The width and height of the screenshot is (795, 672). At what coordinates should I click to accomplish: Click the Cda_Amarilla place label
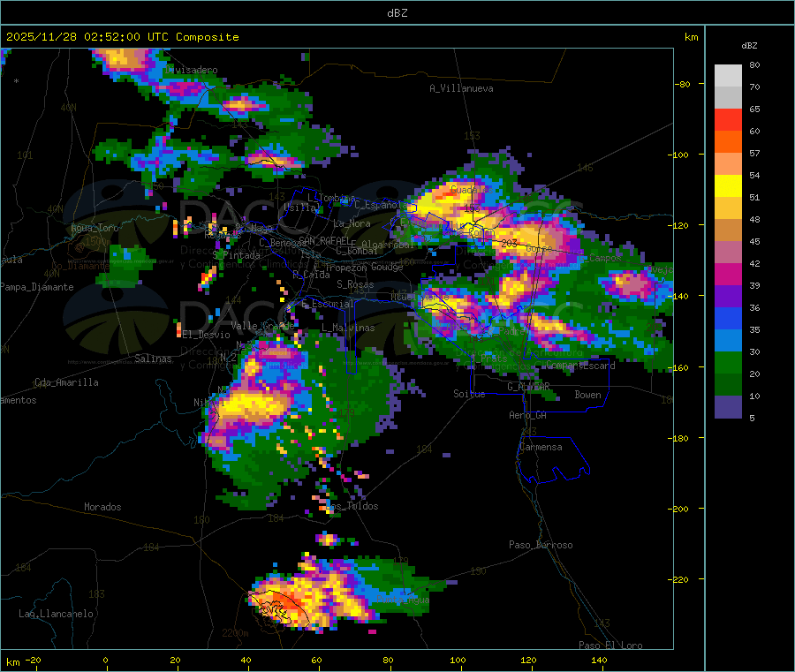(x=66, y=382)
